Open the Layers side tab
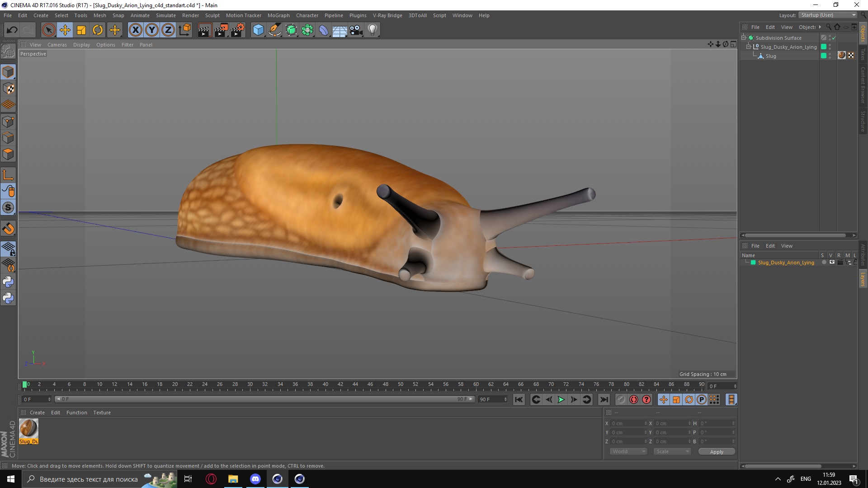 (863, 279)
